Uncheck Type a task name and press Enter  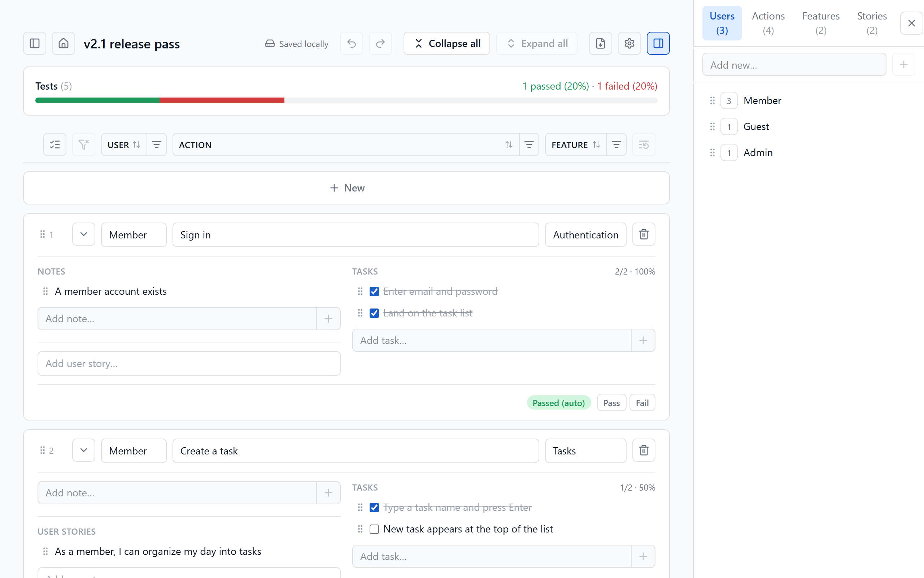coord(374,508)
